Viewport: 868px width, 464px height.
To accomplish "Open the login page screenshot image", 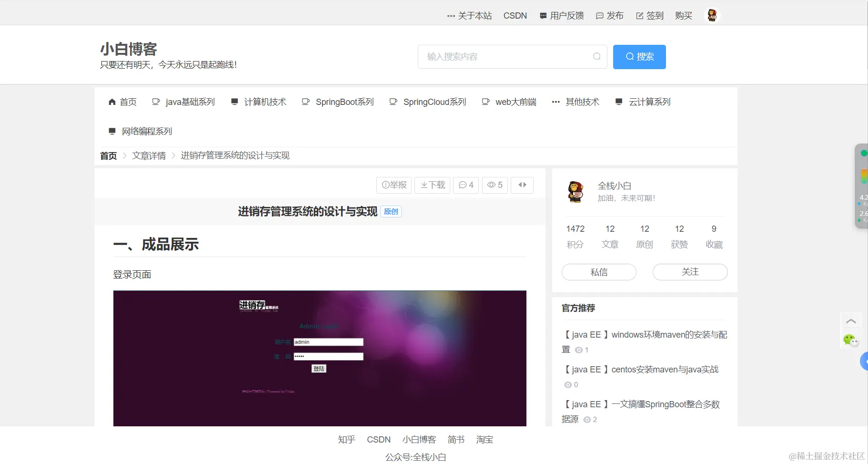I will pos(320,358).
